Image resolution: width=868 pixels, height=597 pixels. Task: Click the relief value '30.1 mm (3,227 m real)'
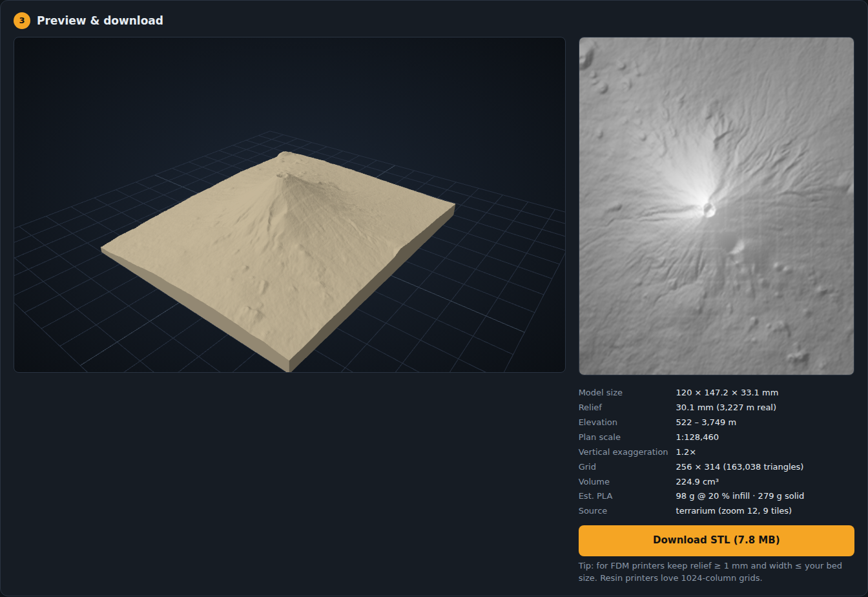[x=726, y=408]
